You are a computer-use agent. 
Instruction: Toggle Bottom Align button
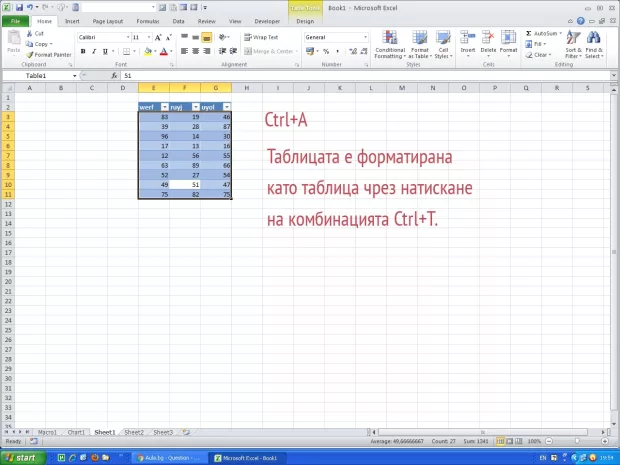(206, 37)
